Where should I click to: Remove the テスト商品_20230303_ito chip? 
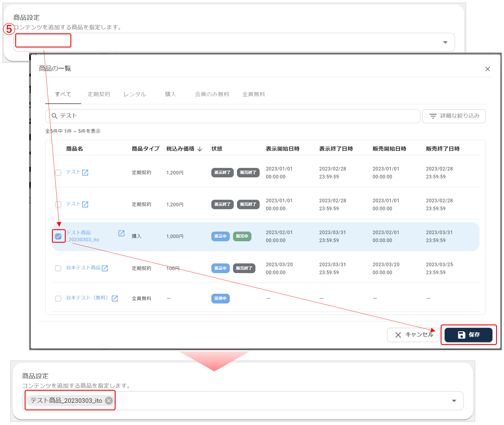click(x=109, y=401)
